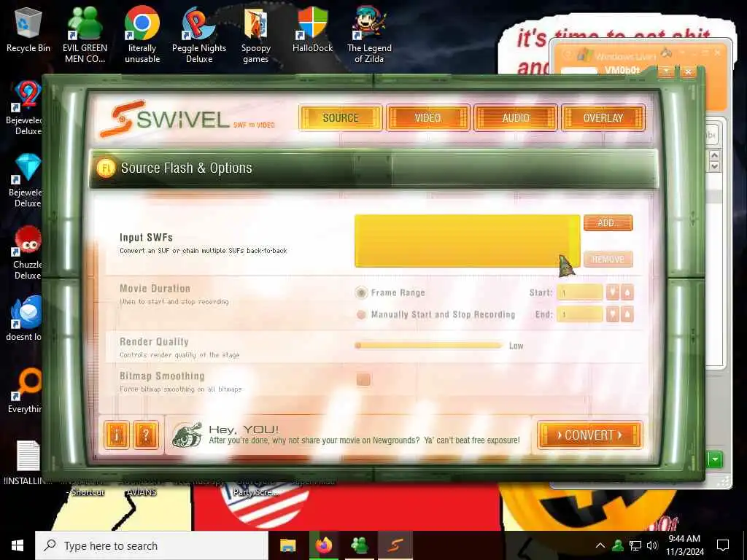747x560 pixels.
Task: Click the Messenger tray icon
Action: (x=618, y=545)
